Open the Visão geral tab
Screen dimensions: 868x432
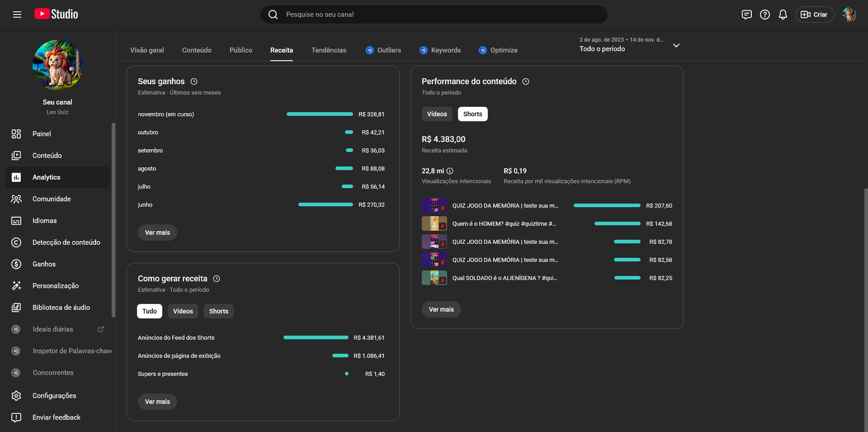point(146,50)
